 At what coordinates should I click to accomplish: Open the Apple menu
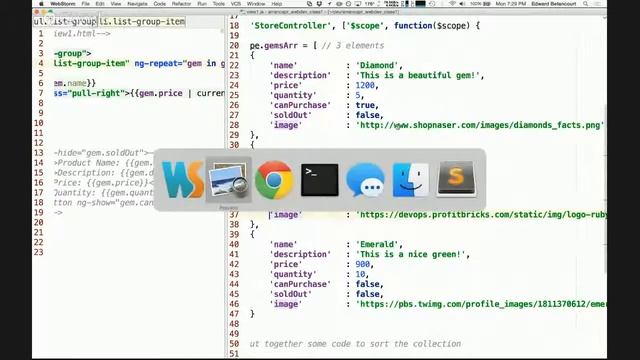coord(41,4)
